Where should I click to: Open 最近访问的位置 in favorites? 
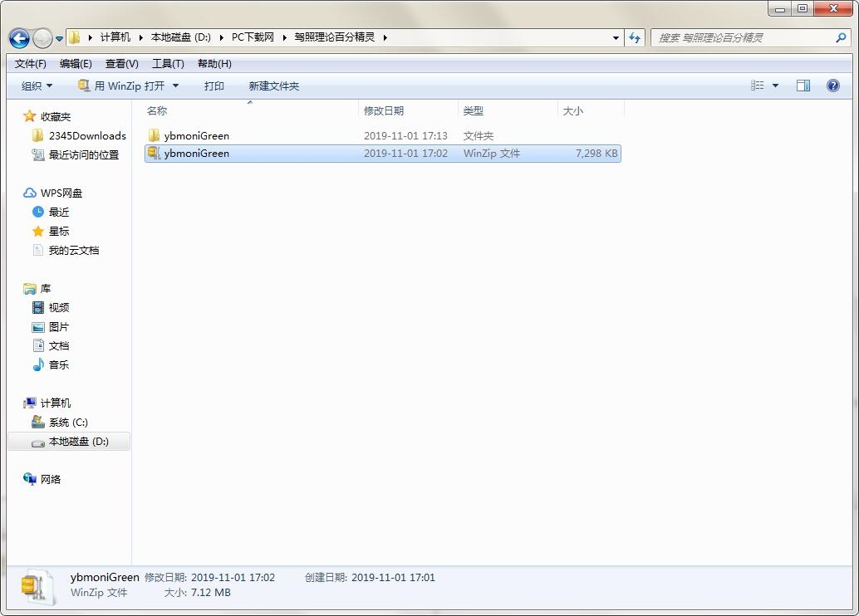(76, 155)
